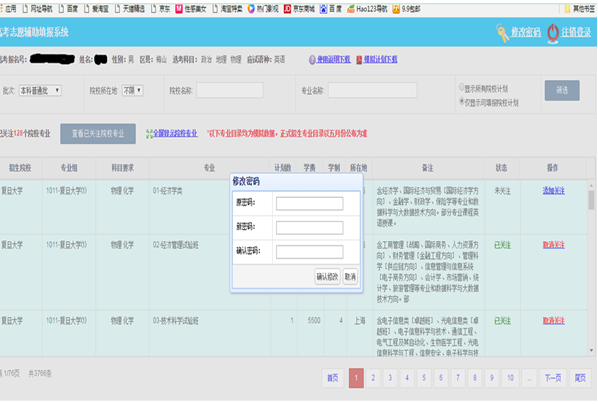Go to next page 下一页
Viewport: 598px width, 404px height.
coord(553,378)
